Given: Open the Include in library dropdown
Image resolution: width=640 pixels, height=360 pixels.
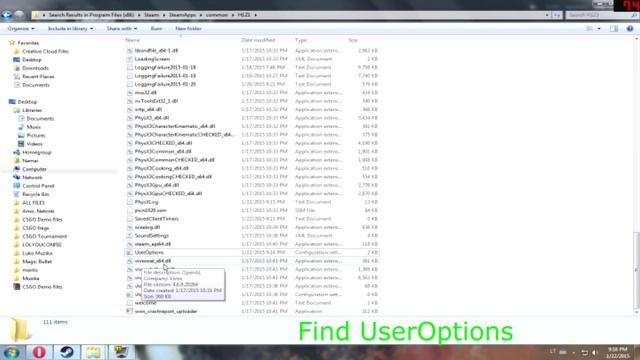Looking at the screenshot, I should click(x=70, y=29).
